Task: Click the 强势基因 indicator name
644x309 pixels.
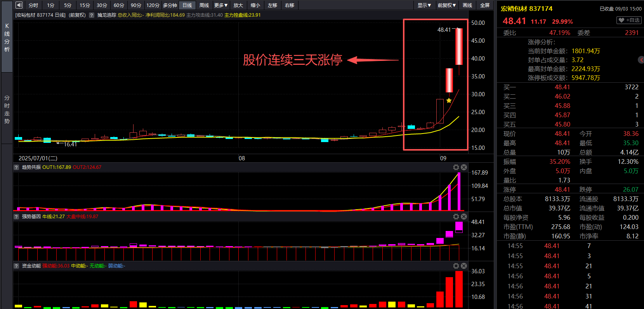Action: [31, 217]
